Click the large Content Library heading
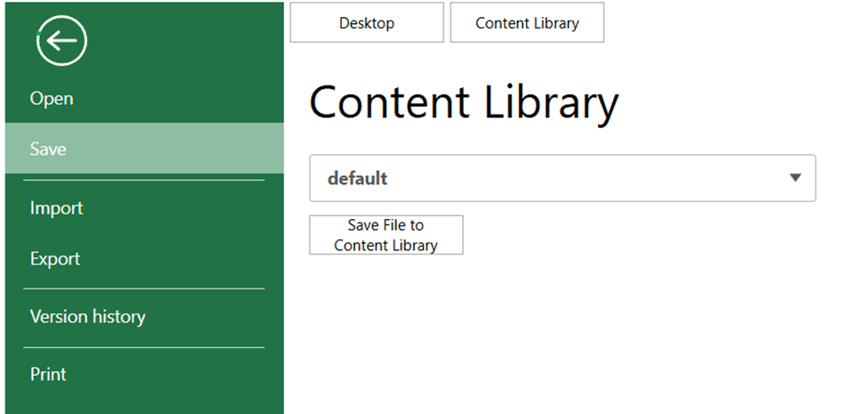Viewport: 868px width, 414px height. pos(463,103)
